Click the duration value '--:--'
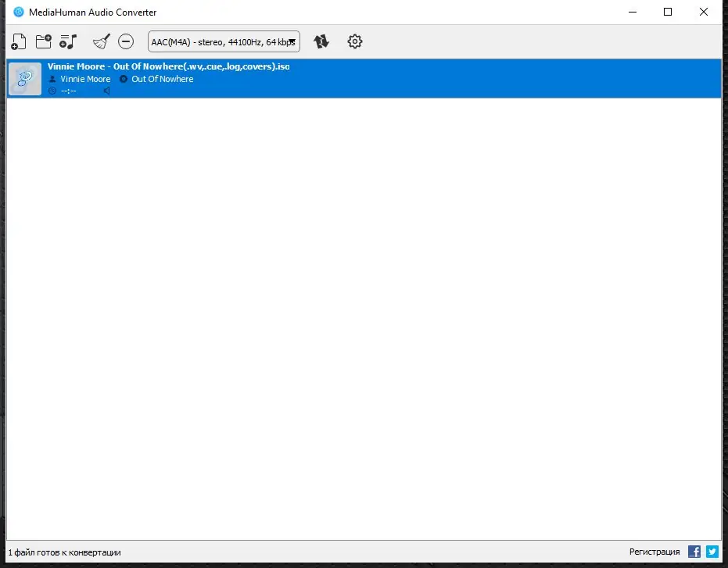The image size is (728, 568). click(x=68, y=91)
